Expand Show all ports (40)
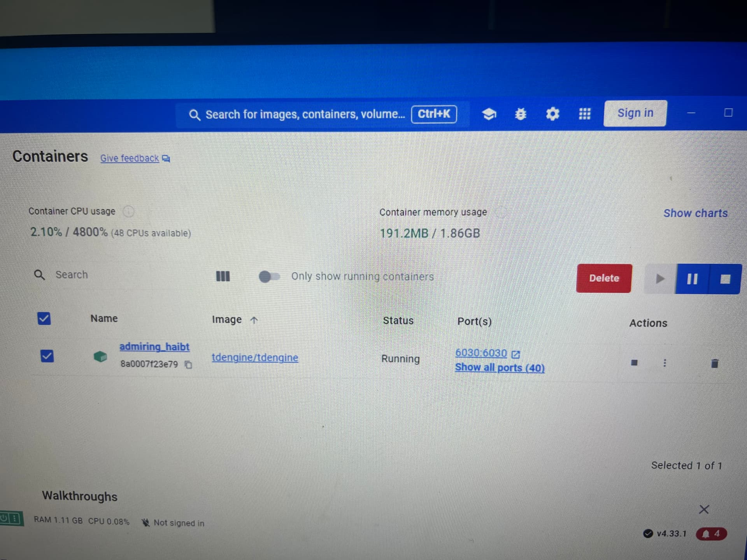Viewport: 747px width, 560px height. pos(500,368)
